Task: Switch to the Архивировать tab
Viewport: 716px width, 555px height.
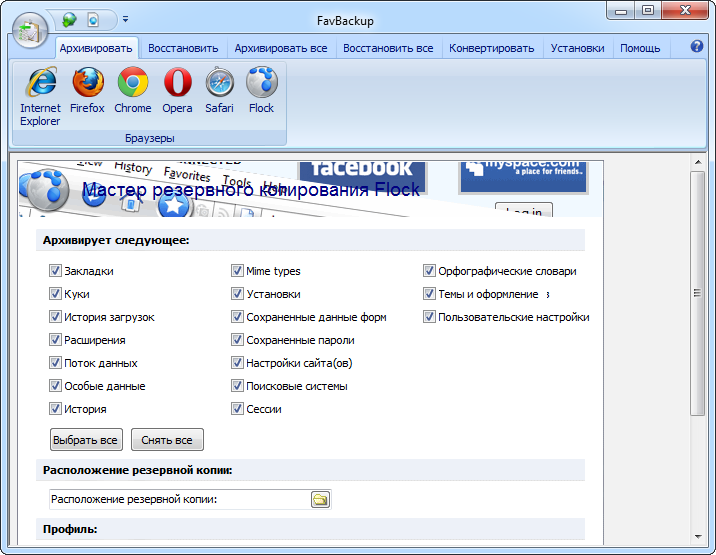Action: 96,48
